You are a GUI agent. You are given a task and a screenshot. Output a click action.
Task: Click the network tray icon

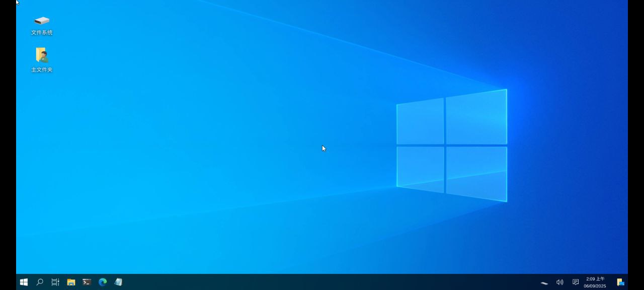544,282
